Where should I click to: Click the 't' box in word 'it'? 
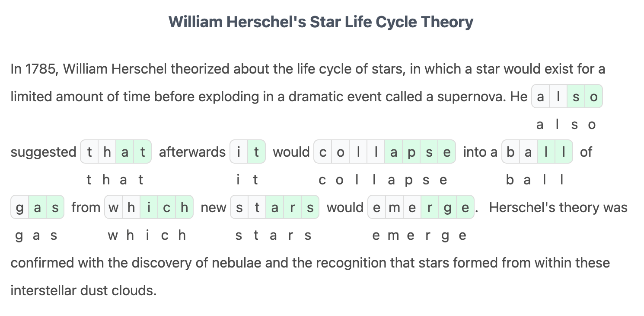(x=256, y=152)
